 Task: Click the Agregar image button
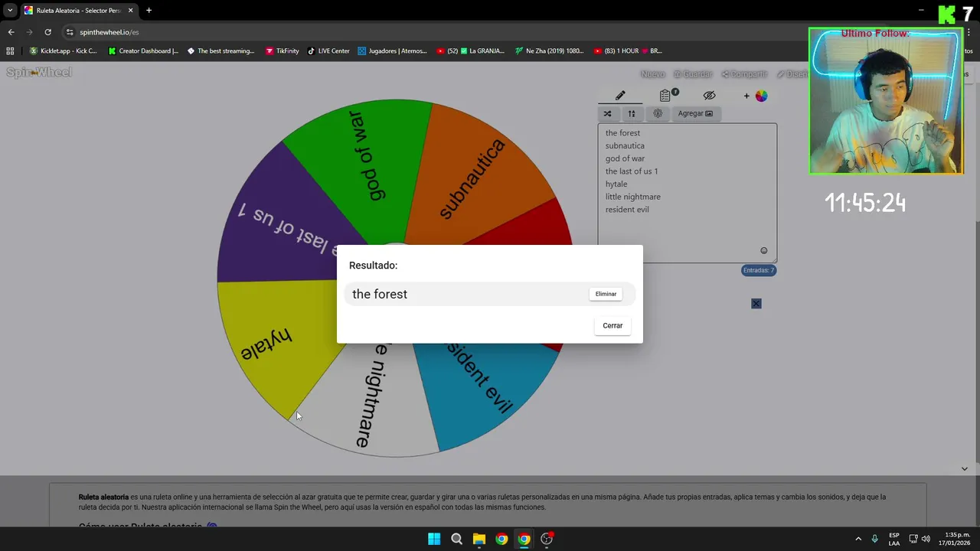click(695, 113)
